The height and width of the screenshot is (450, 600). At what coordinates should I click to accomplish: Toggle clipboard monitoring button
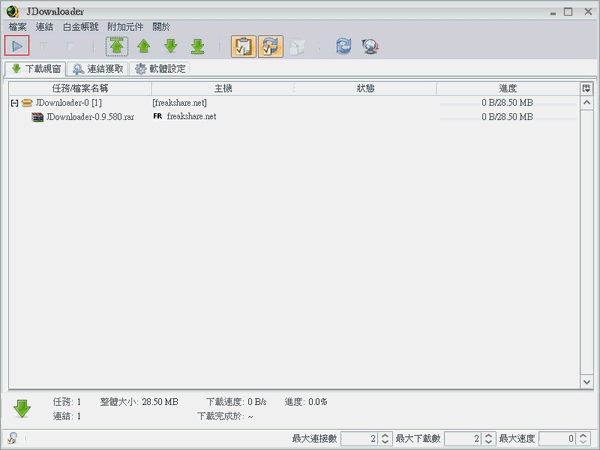242,46
